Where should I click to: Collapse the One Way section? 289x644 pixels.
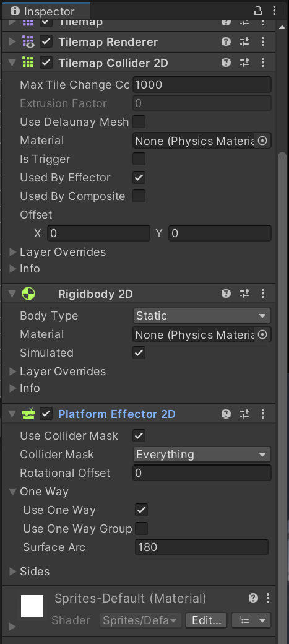[x=13, y=492]
